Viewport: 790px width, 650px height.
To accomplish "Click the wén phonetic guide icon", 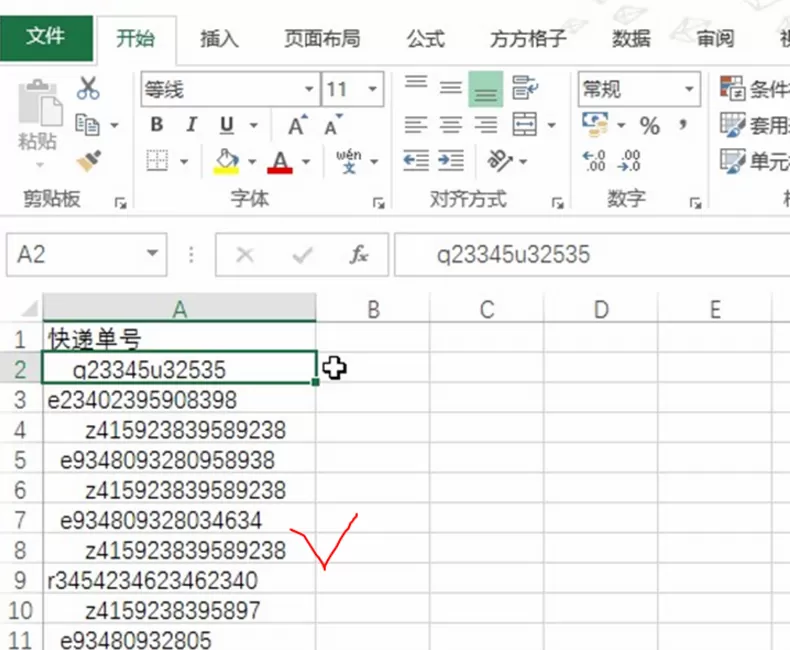I will coord(349,161).
